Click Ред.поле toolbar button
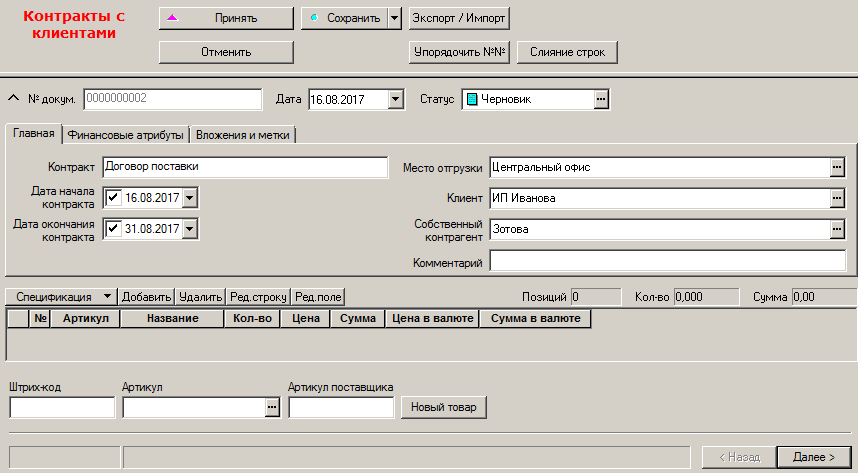The width and height of the screenshot is (858, 473). pos(318,297)
